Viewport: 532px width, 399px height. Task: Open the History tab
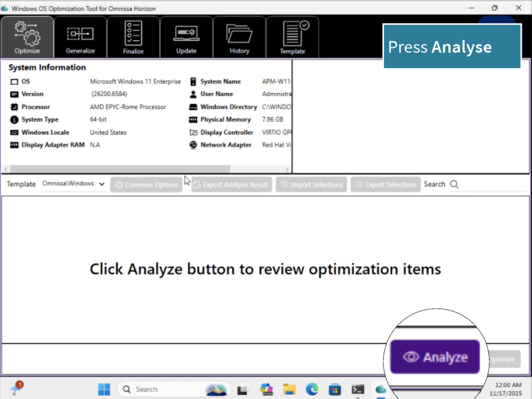click(x=239, y=37)
